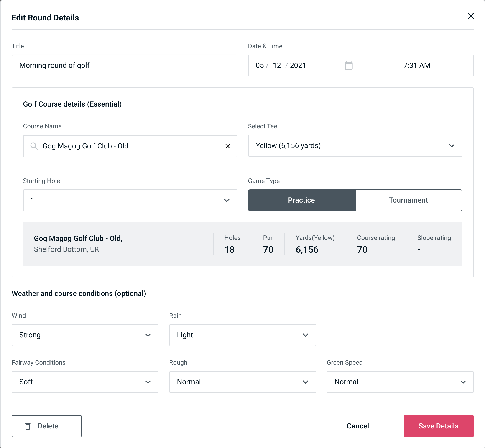
Task: Open the Fairway Conditions dropdown
Action: [85, 382]
